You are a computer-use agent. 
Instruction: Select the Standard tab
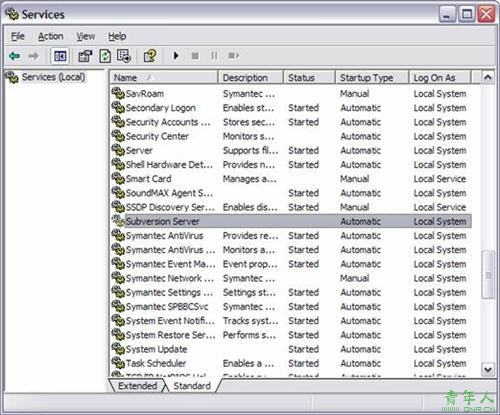192,386
